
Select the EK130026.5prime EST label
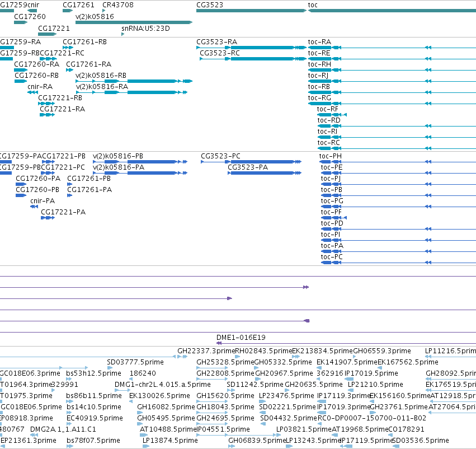pyautogui.click(x=159, y=395)
